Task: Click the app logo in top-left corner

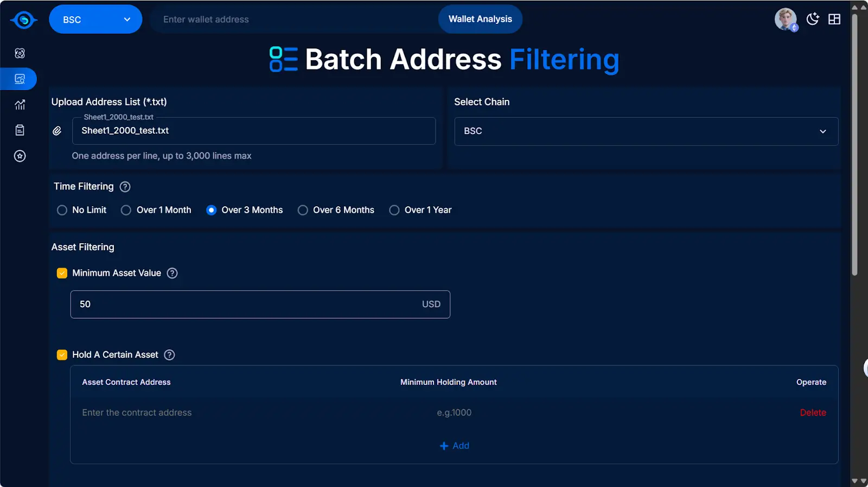Action: [x=23, y=20]
